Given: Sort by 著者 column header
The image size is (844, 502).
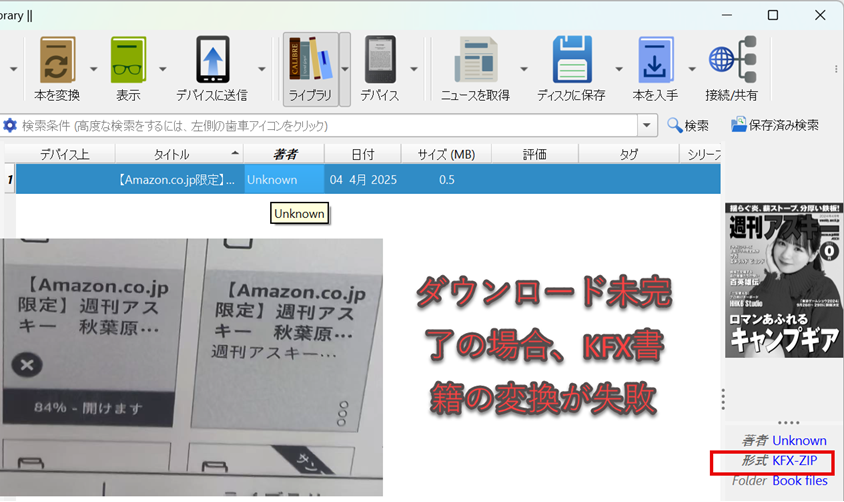Looking at the screenshot, I should pyautogui.click(x=284, y=154).
